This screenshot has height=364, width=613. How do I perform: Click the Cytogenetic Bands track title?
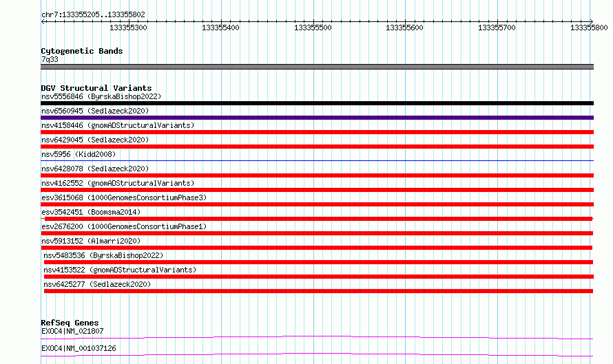pyautogui.click(x=82, y=51)
